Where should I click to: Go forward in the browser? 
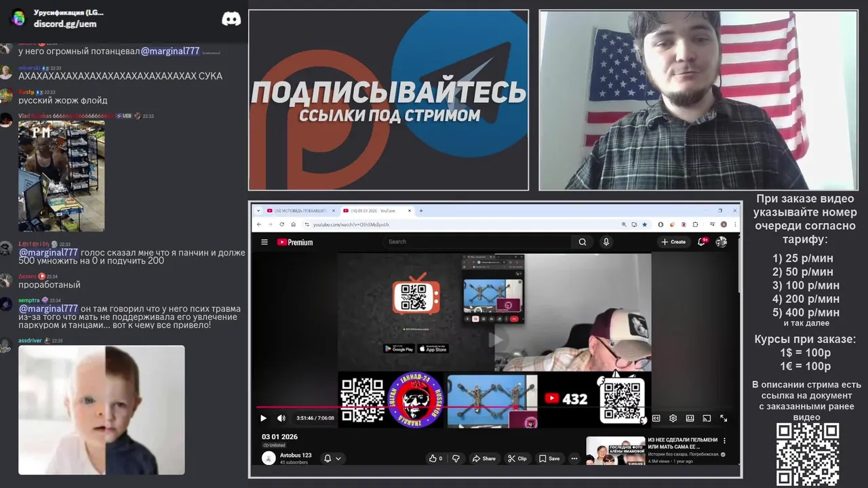270,224
